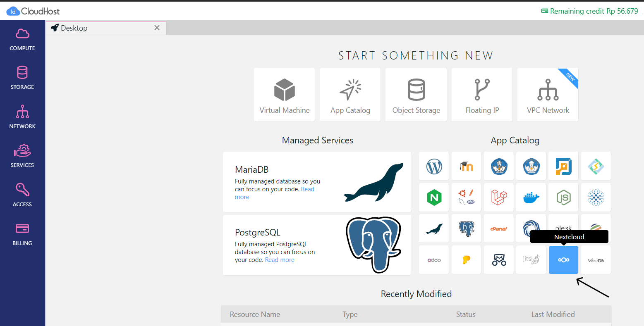644x326 pixels.
Task: Click the MikroTik app icon
Action: (x=596, y=259)
